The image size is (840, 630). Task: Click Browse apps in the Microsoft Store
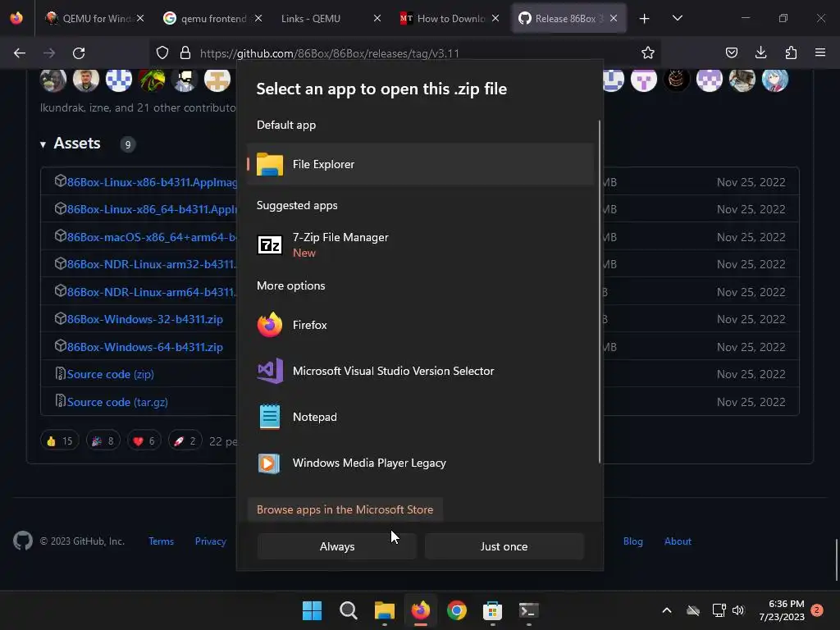pos(345,509)
